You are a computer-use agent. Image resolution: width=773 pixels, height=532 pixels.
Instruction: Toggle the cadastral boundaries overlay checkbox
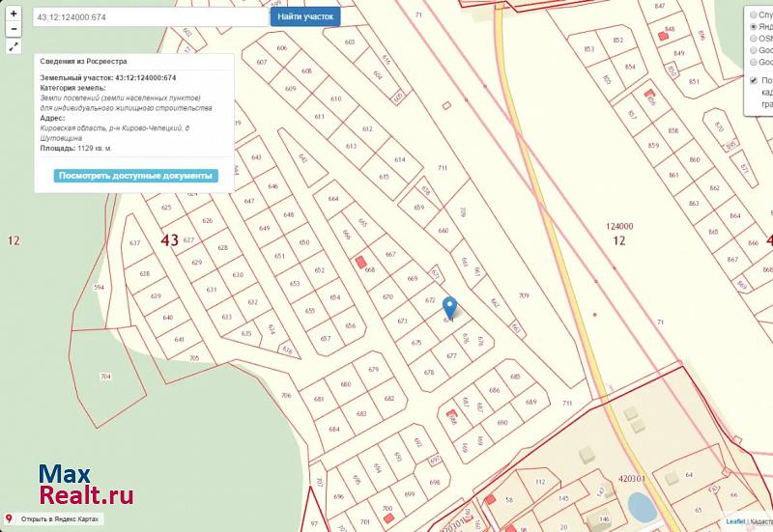[x=754, y=80]
